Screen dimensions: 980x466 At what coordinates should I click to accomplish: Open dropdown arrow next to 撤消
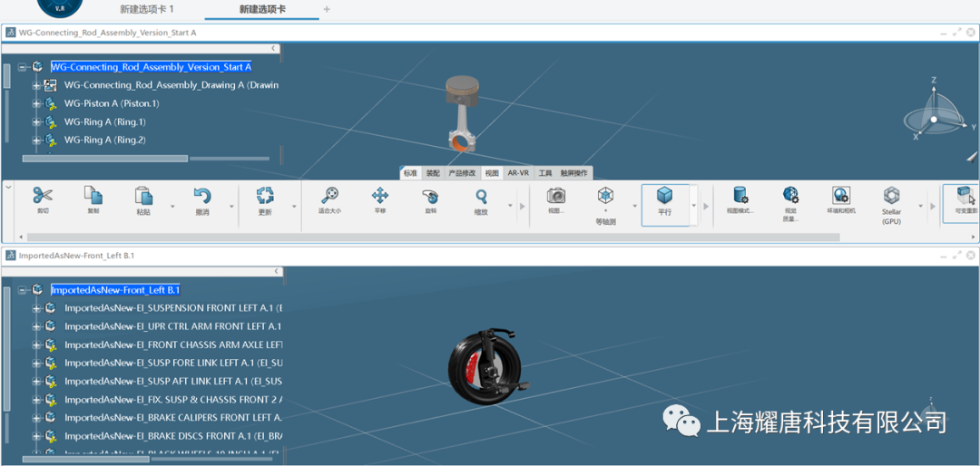pos(230,206)
